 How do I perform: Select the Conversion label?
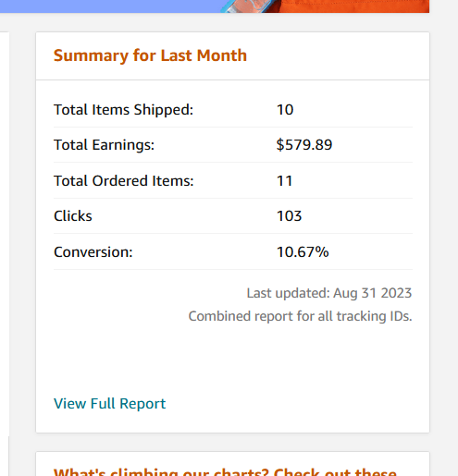click(93, 252)
